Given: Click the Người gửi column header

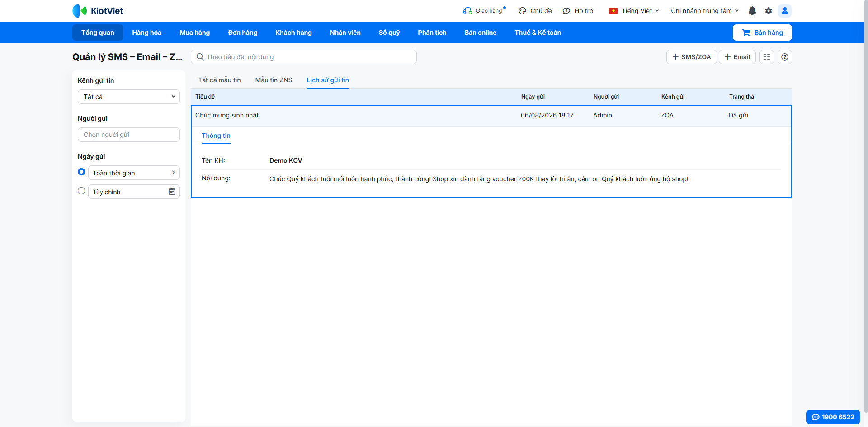Looking at the screenshot, I should (606, 97).
